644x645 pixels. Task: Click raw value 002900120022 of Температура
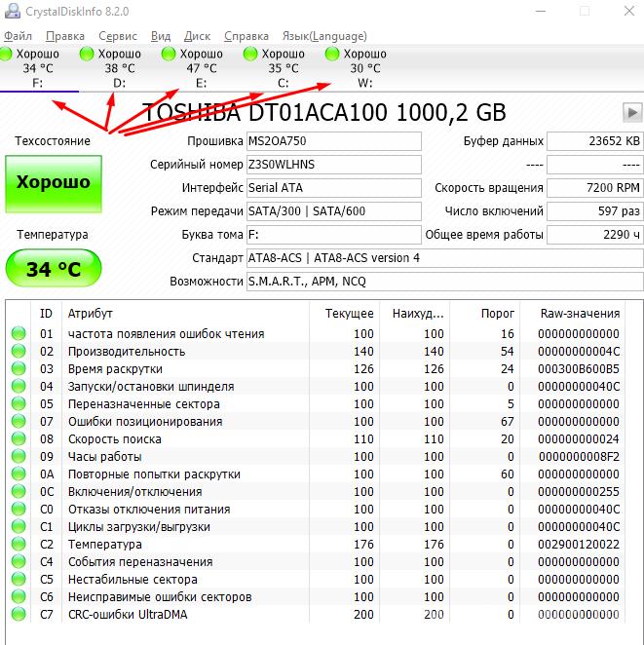pyautogui.click(x=578, y=545)
